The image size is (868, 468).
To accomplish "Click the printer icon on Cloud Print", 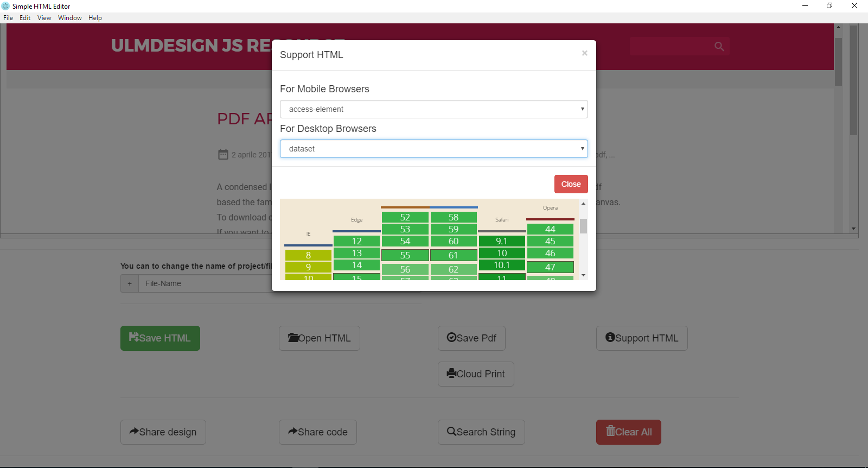I will [451, 373].
